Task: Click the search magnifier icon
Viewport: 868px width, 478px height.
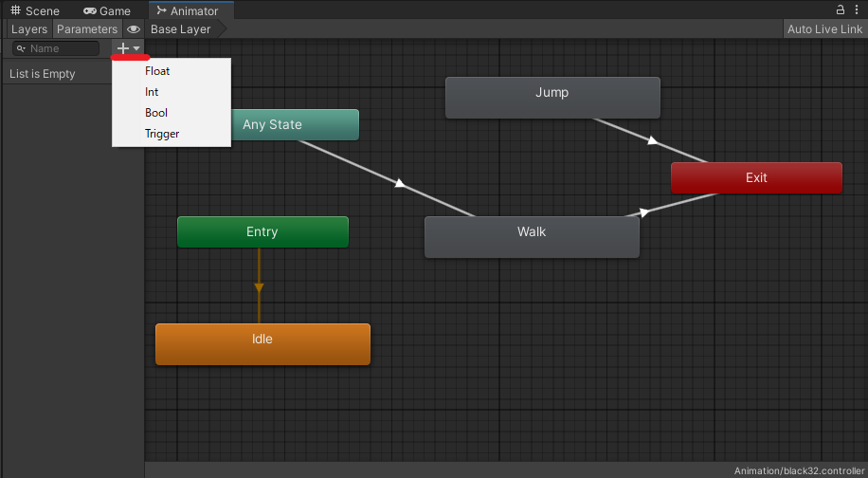Action: point(21,48)
